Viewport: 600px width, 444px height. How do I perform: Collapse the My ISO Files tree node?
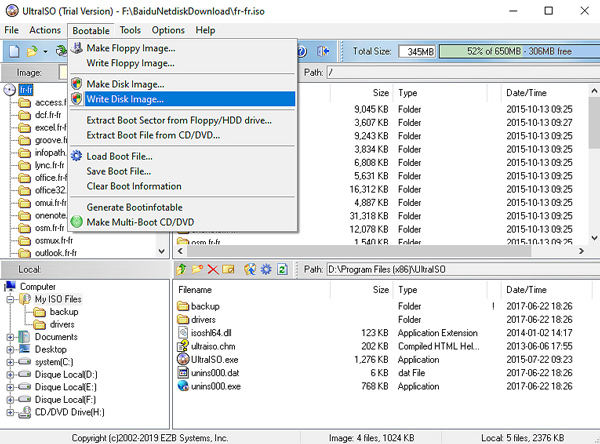(12, 299)
